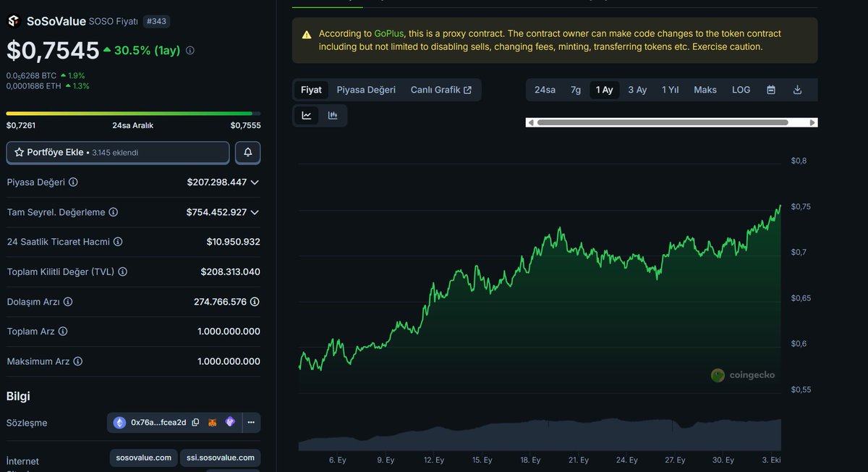Visit the sosovalue.com website link
868x472 pixels.
pyautogui.click(x=143, y=458)
